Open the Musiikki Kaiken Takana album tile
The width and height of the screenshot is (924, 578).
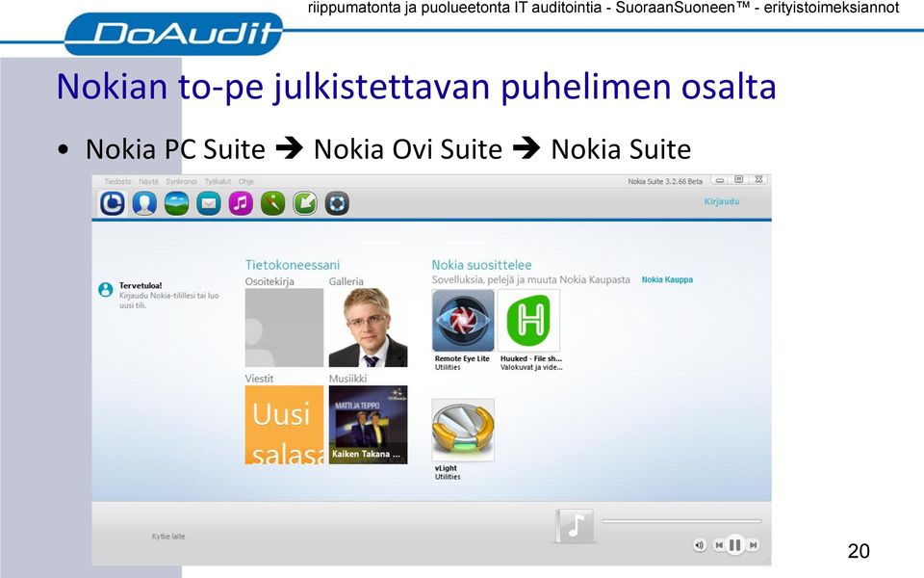pyautogui.click(x=368, y=425)
